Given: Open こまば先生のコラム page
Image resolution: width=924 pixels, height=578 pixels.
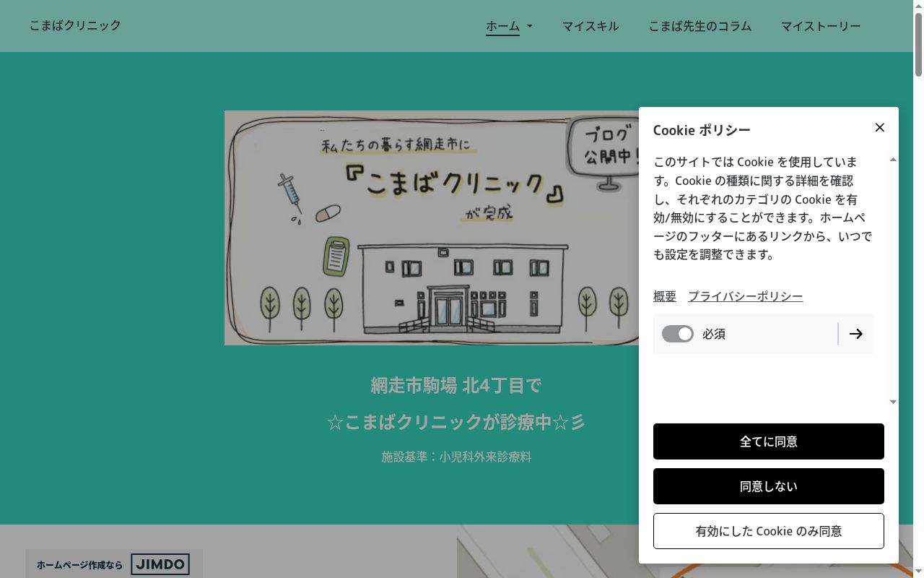Looking at the screenshot, I should [x=699, y=26].
